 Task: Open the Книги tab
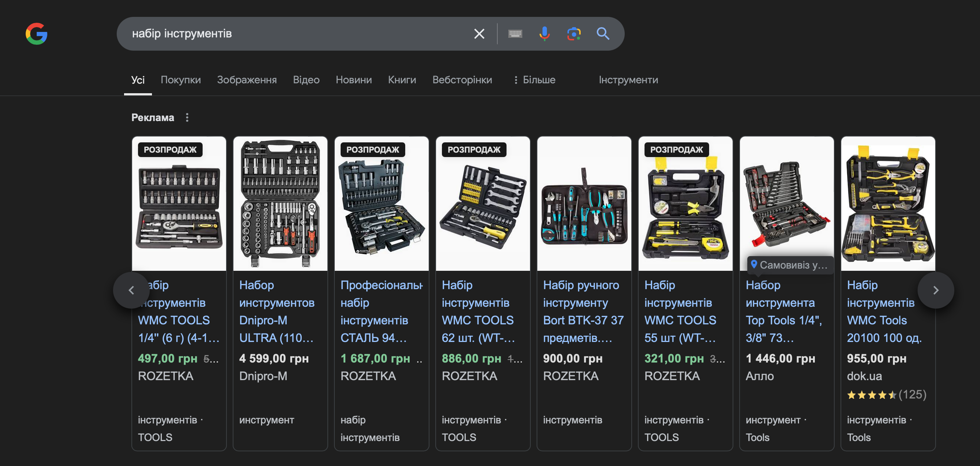402,80
